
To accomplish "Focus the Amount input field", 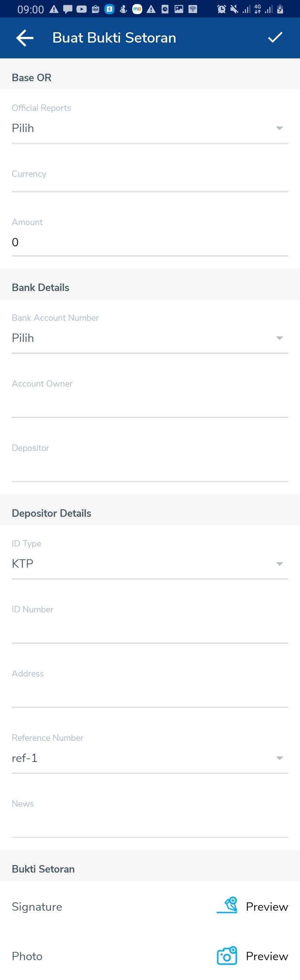I will [x=150, y=242].
